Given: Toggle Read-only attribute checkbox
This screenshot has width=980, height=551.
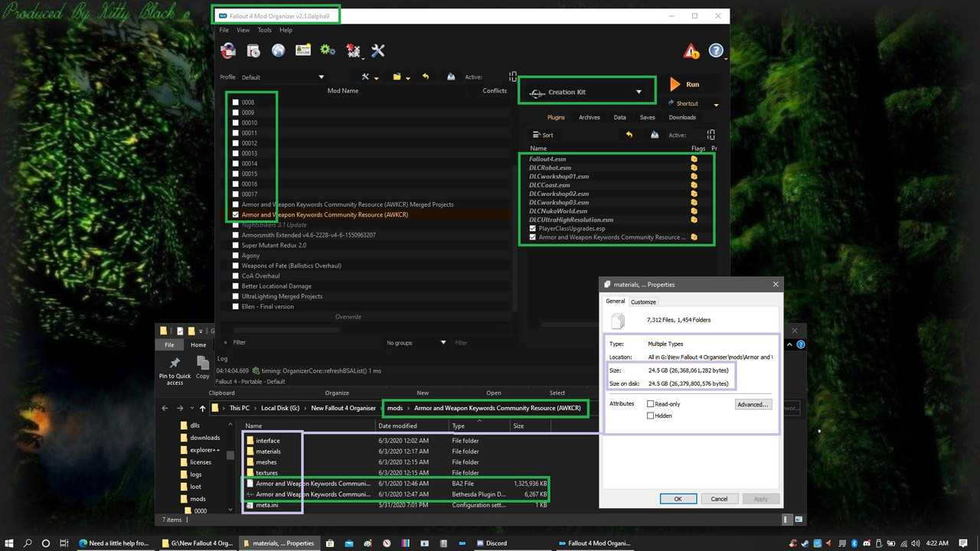Looking at the screenshot, I should 651,404.
